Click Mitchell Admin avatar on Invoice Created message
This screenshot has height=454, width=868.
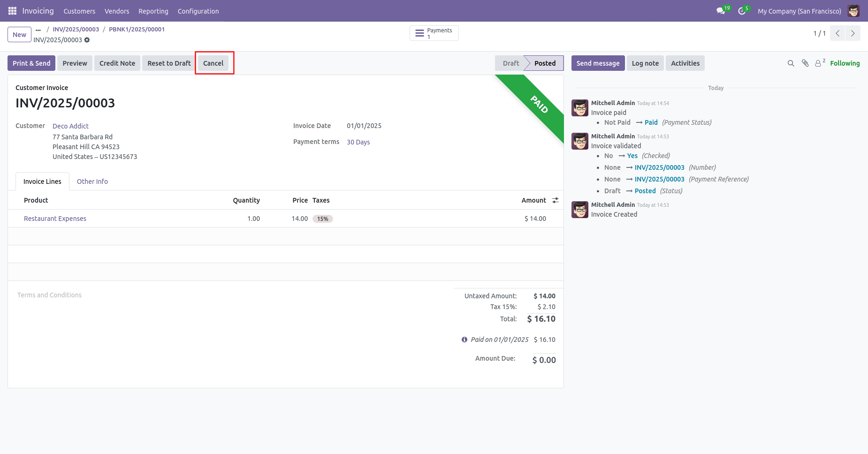tap(580, 210)
